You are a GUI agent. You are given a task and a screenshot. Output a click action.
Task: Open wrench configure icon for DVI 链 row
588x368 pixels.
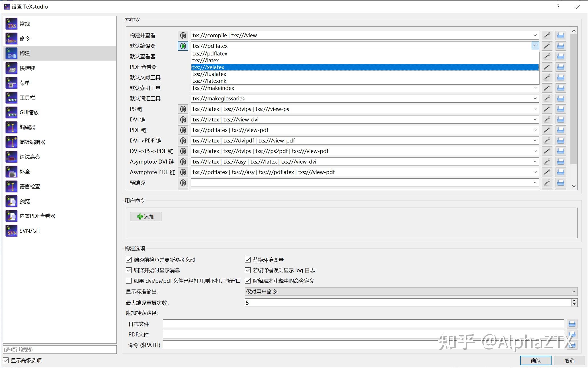(x=547, y=119)
